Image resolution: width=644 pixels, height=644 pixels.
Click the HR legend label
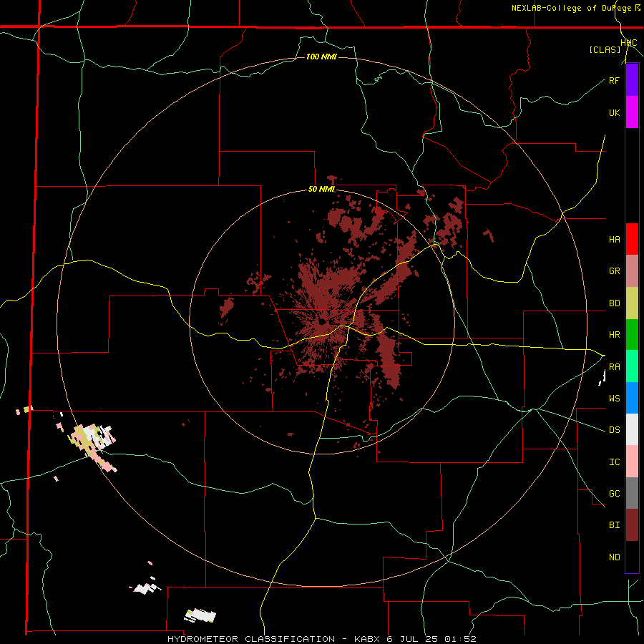tap(614, 335)
